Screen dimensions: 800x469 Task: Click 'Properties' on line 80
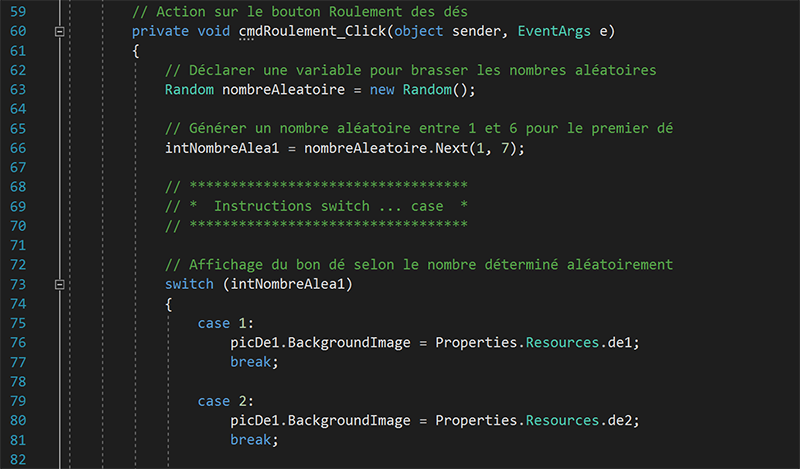pyautogui.click(x=476, y=421)
